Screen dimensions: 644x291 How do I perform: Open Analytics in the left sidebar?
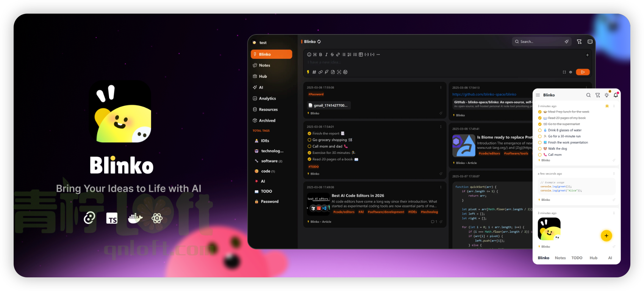pos(267,99)
